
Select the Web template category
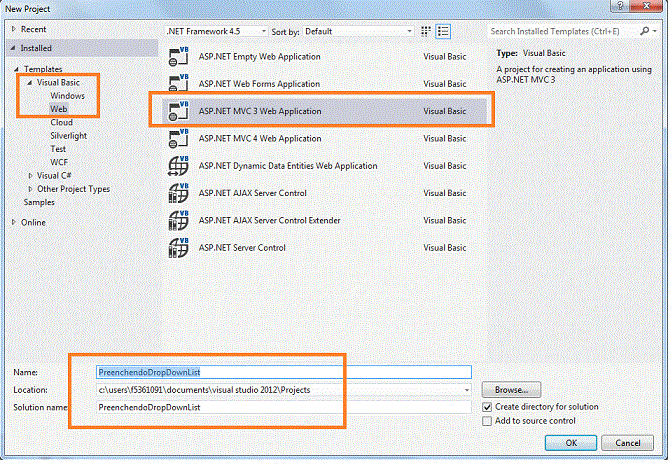pos(59,109)
